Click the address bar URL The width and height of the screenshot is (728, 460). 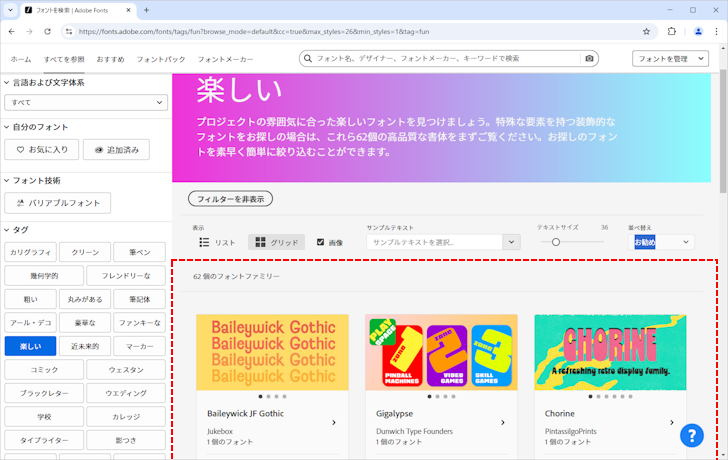click(x=254, y=32)
